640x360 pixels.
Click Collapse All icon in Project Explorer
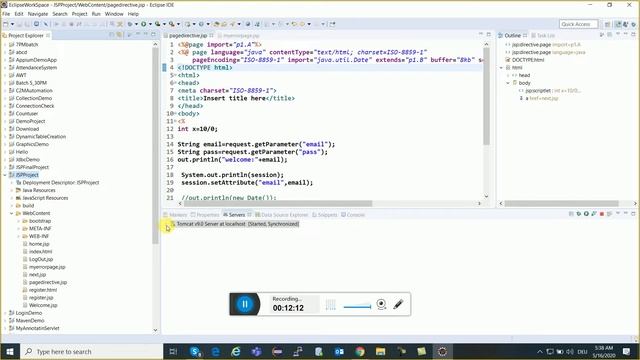tap(112, 36)
